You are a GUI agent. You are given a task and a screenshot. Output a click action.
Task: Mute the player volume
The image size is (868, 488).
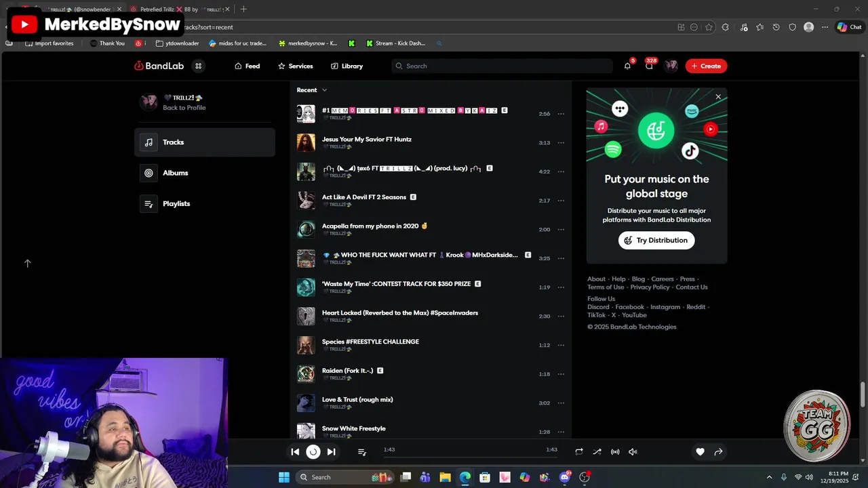633,451
